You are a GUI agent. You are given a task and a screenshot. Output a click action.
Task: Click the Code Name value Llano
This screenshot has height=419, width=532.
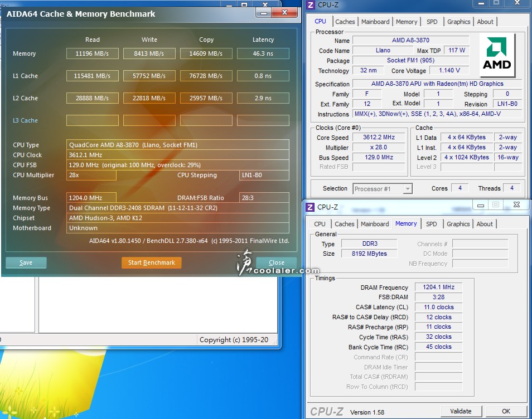pos(383,51)
